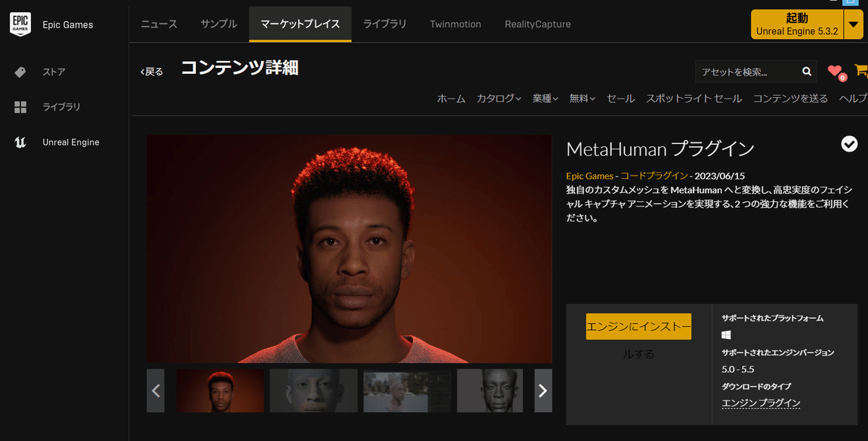This screenshot has height=441, width=868.
Task: Open the Twinmotion tab
Action: pyautogui.click(x=455, y=24)
